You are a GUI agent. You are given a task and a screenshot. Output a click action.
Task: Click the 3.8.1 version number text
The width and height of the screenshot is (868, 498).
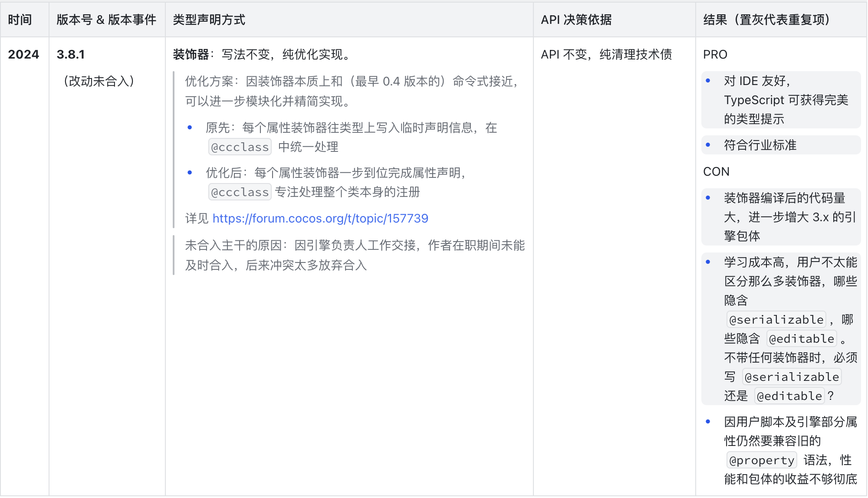coord(71,54)
